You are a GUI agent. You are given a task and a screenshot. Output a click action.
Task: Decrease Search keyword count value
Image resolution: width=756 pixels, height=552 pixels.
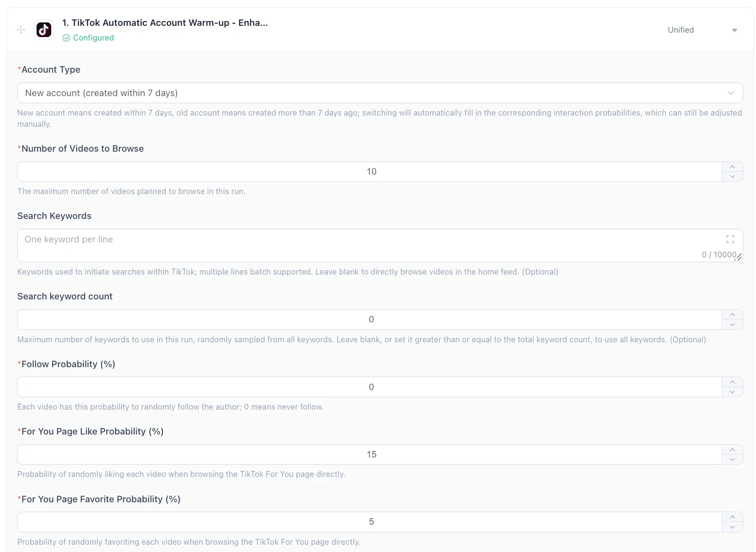click(732, 324)
